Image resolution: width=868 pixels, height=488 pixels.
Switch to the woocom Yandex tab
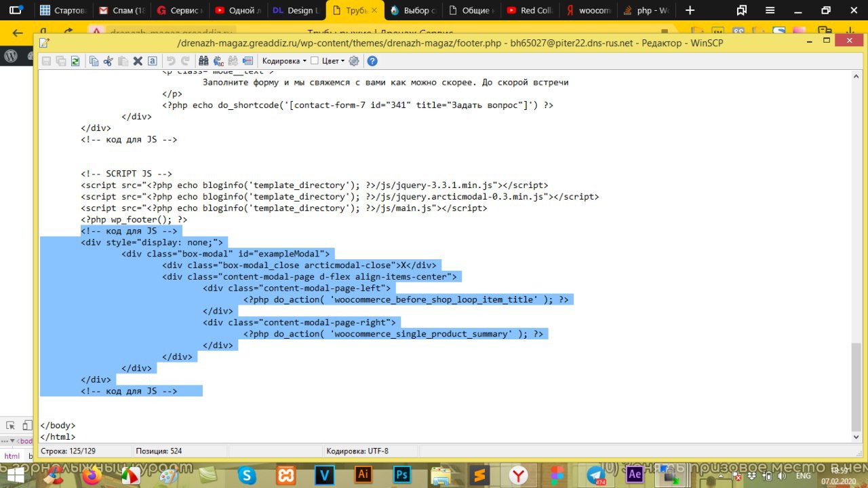click(588, 10)
